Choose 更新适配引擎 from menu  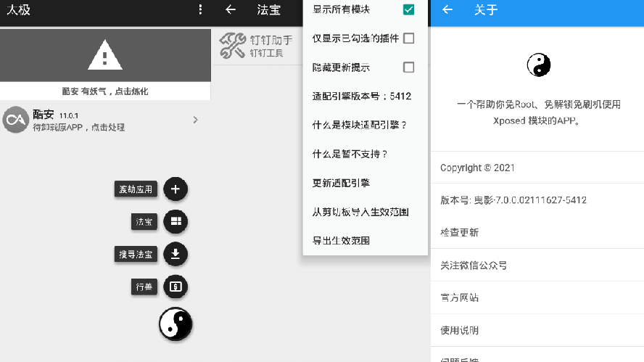[x=365, y=183]
